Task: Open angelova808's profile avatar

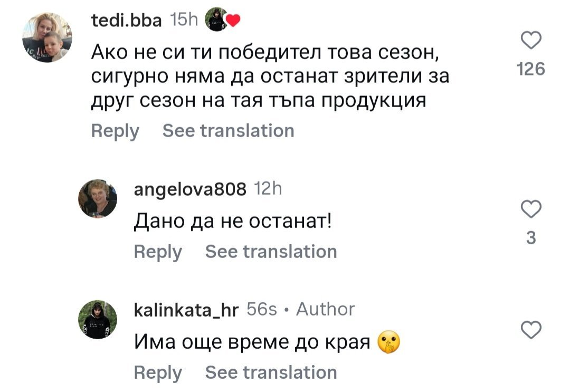Action: pyautogui.click(x=98, y=198)
